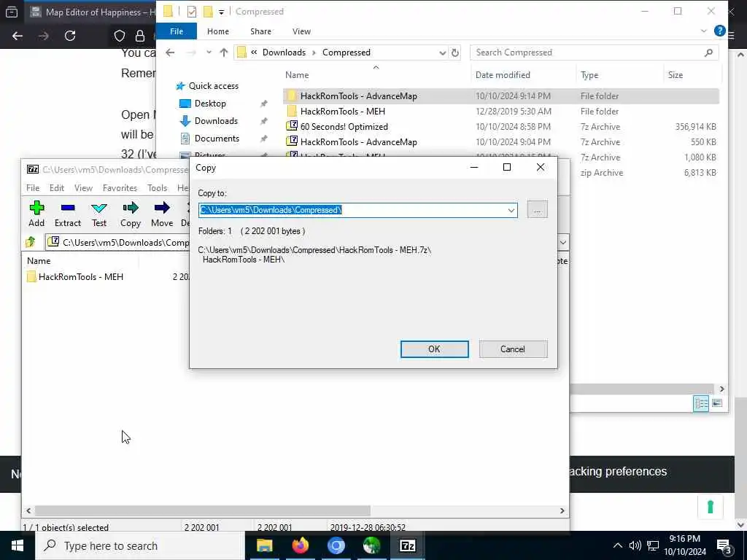Select HackRomTools - AdvanceMap 7z archive

(x=359, y=142)
